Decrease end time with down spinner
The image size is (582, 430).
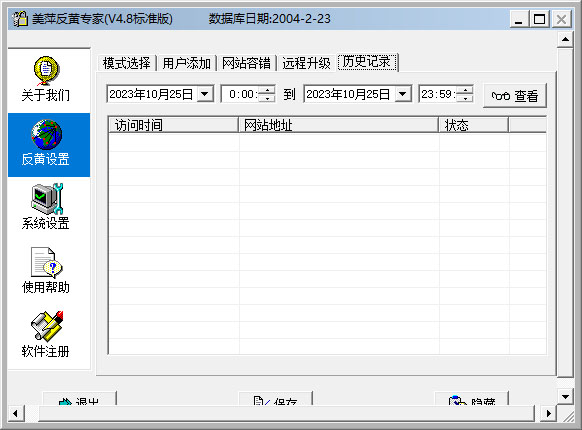[465, 98]
